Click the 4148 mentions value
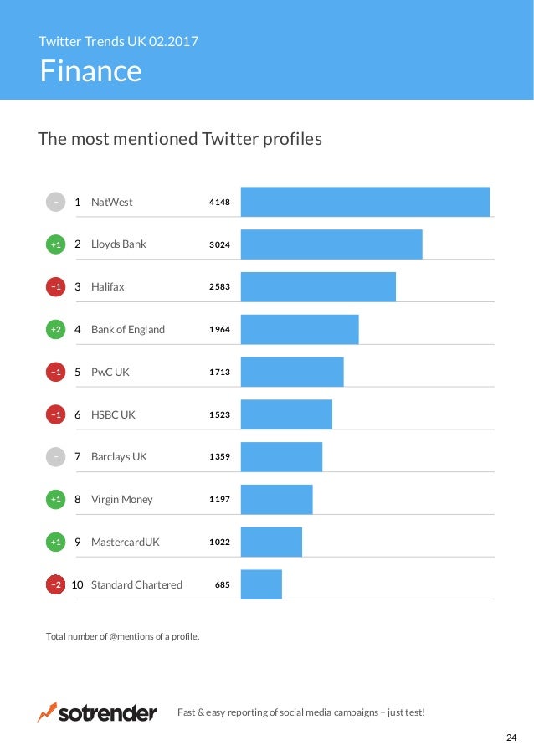The width and height of the screenshot is (534, 756). point(219,202)
